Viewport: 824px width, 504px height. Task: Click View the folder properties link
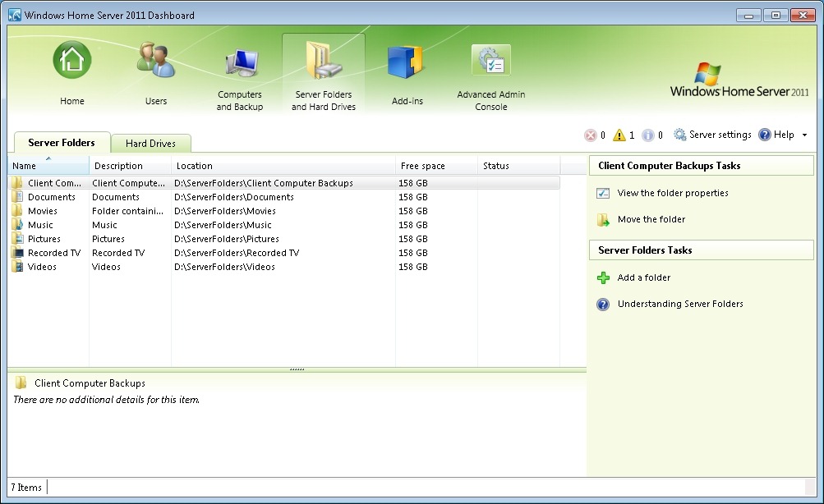point(672,193)
